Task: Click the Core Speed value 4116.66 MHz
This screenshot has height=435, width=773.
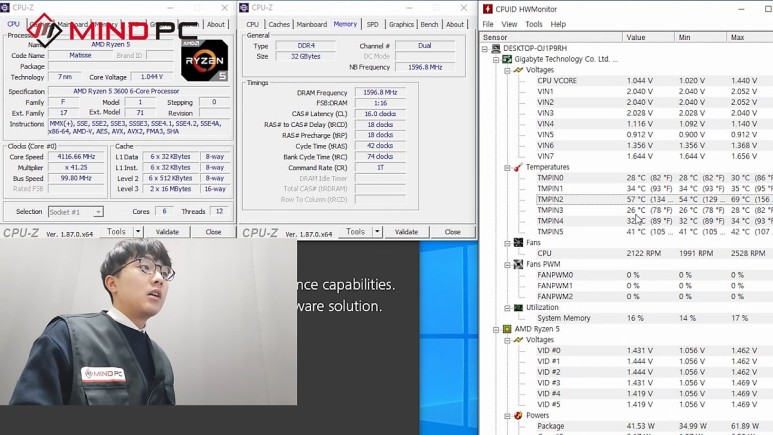Action: coord(76,157)
